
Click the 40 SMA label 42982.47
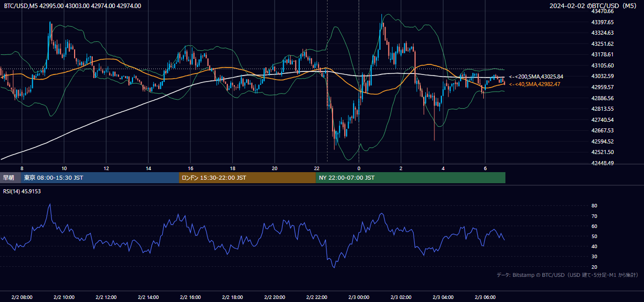coord(534,84)
